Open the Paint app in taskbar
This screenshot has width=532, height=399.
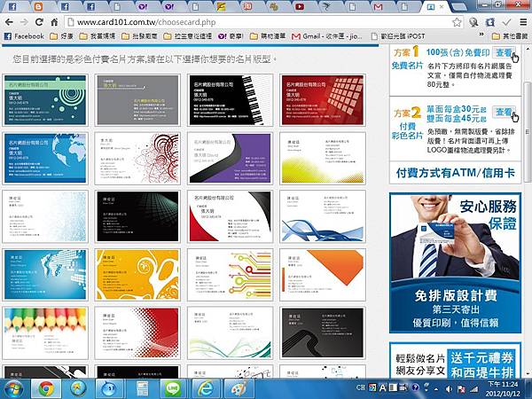[239, 389]
